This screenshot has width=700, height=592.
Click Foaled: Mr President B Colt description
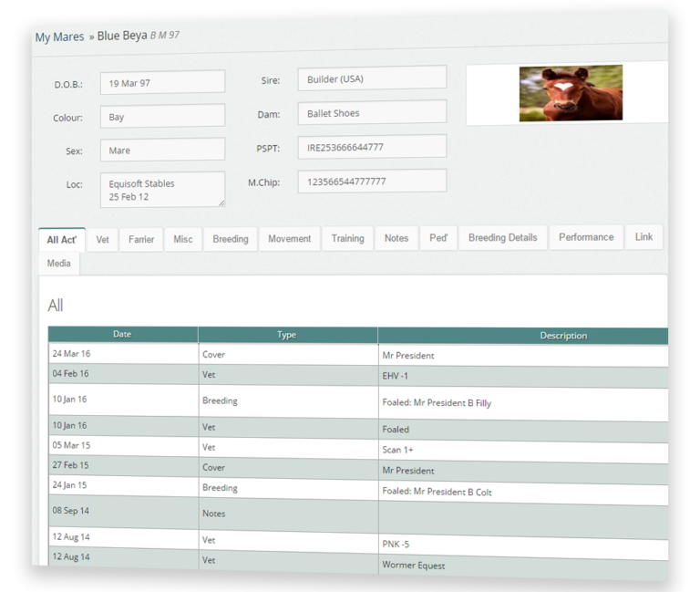click(437, 492)
